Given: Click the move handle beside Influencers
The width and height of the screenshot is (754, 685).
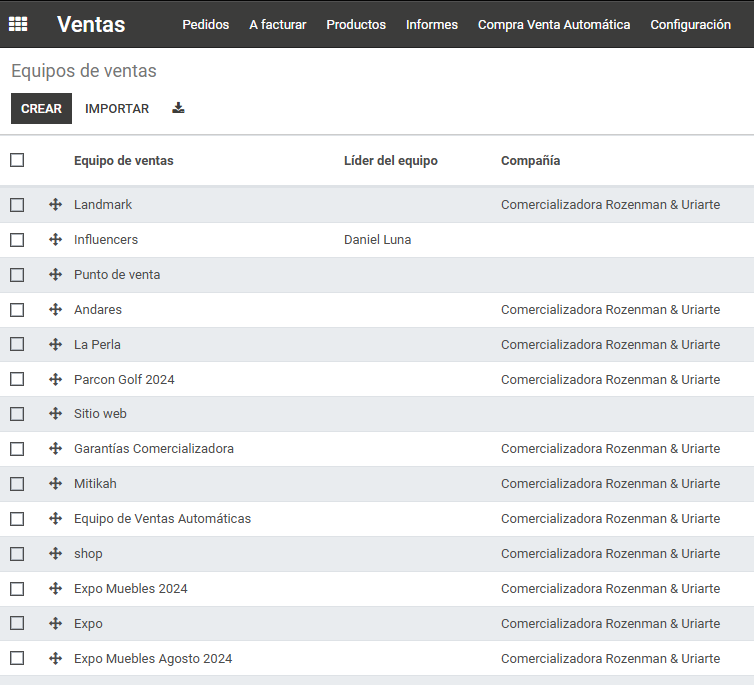Looking at the screenshot, I should pyautogui.click(x=55, y=239).
